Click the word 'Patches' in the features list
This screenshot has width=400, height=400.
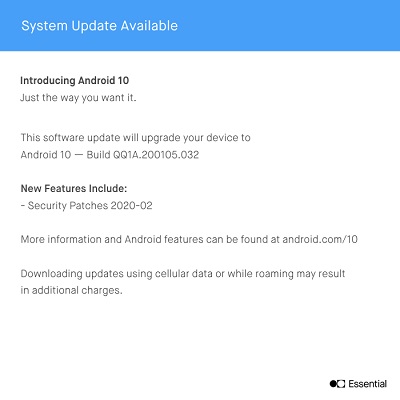89,205
